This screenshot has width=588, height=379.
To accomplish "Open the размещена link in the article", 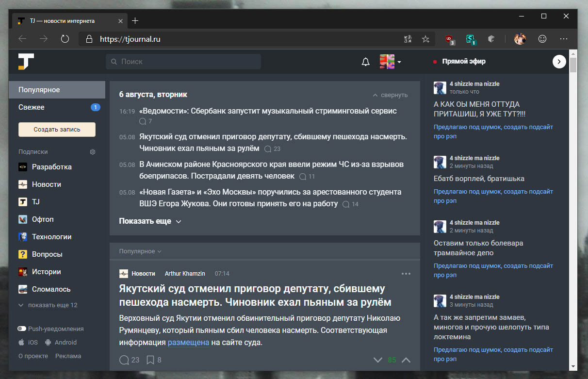I will (188, 342).
